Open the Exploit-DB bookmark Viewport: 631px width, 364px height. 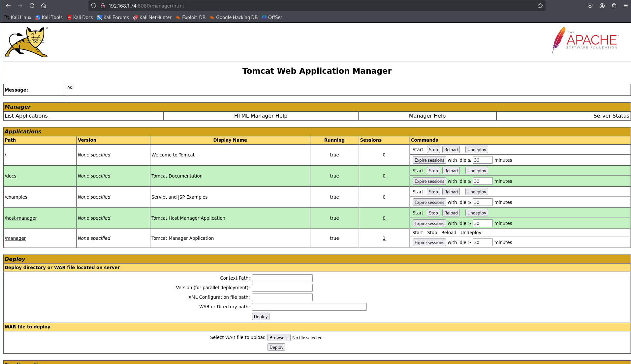click(x=191, y=17)
